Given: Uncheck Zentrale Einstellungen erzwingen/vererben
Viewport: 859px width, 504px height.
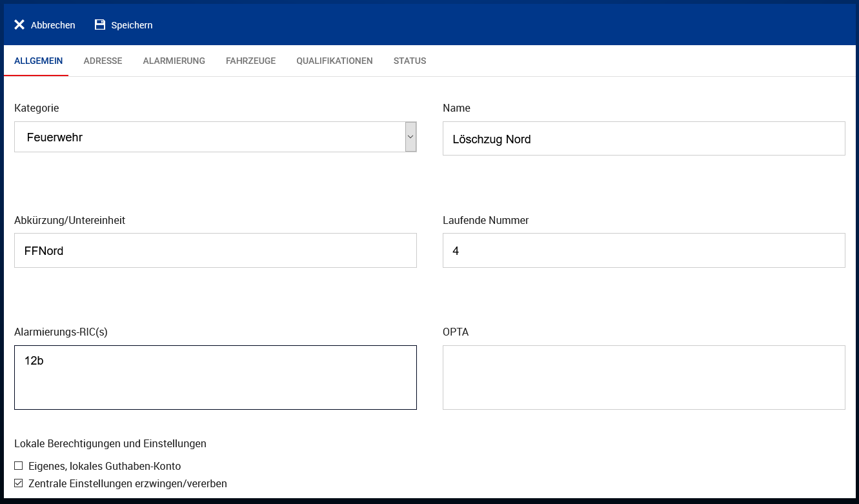Looking at the screenshot, I should [x=19, y=483].
